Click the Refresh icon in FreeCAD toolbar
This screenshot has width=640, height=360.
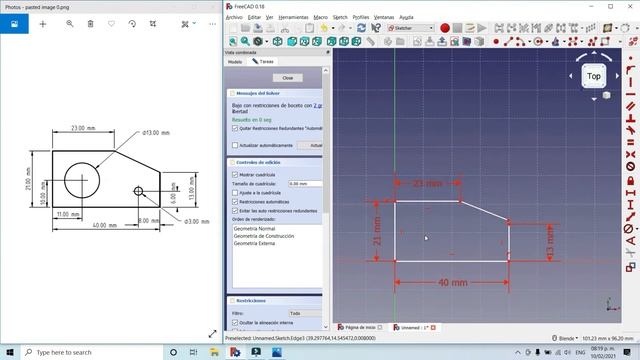(x=361, y=28)
